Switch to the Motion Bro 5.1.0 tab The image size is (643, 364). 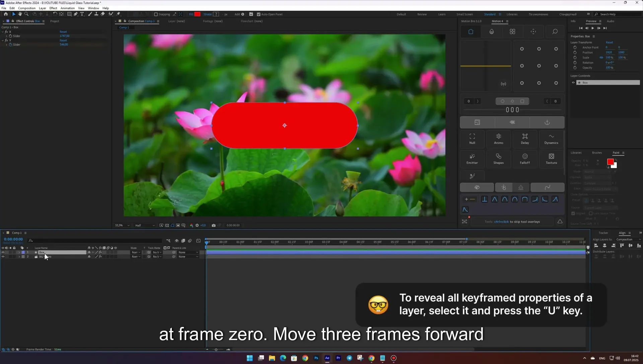471,21
